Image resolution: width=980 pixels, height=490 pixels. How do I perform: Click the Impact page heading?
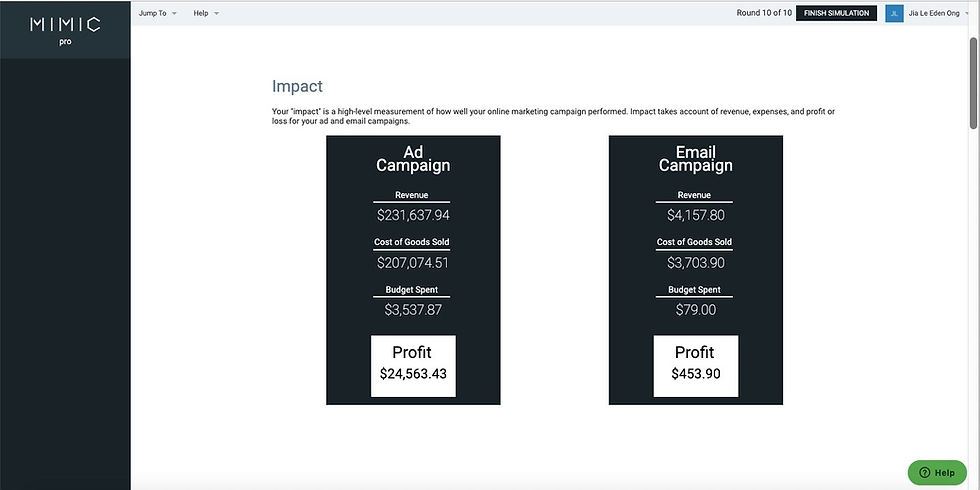point(298,86)
